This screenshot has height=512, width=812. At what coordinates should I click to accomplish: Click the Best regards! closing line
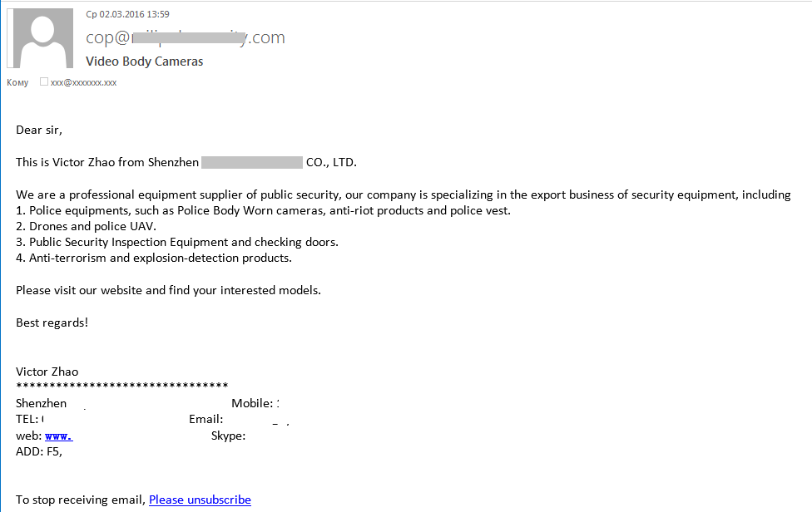[x=52, y=322]
